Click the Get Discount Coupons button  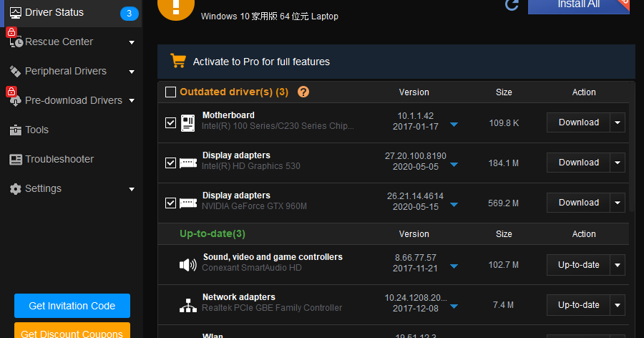tap(72, 331)
